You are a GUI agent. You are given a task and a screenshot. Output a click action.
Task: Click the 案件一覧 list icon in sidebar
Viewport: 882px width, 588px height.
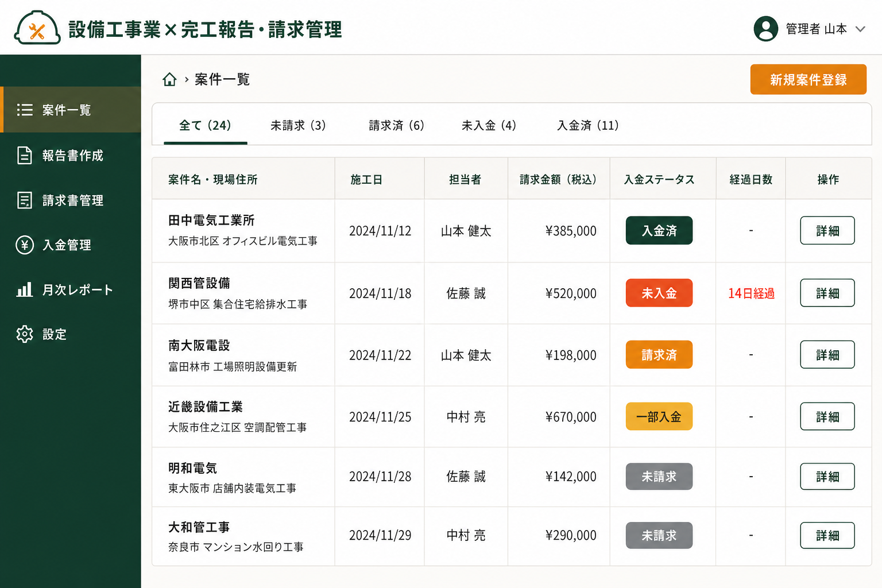(x=25, y=110)
